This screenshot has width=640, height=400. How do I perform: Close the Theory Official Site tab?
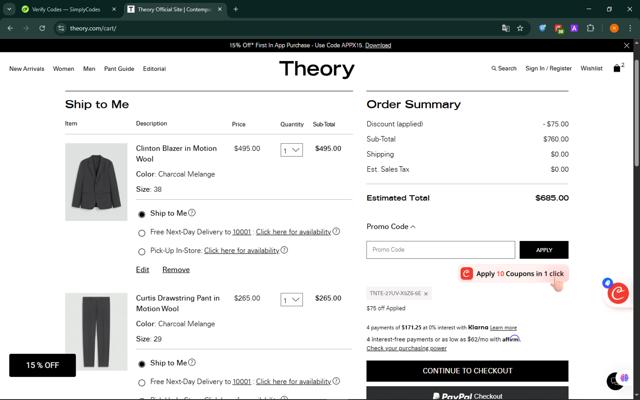tap(220, 9)
